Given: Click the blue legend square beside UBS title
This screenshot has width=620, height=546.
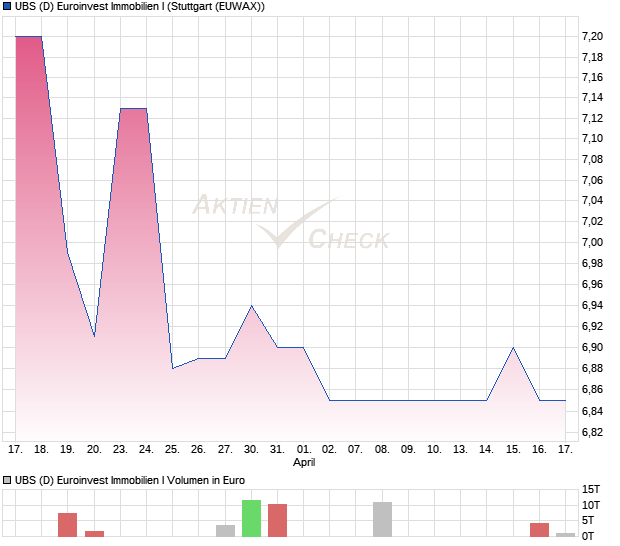Looking at the screenshot, I should (x=7, y=6).
